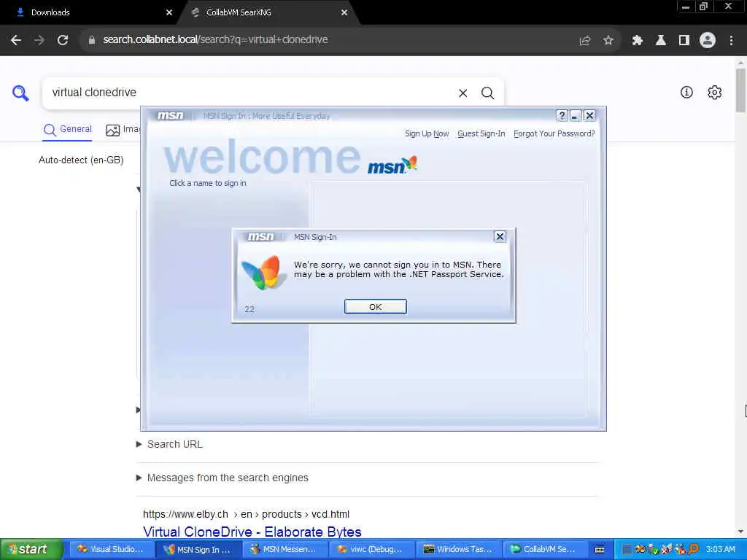747x560 pixels.
Task: Click the virtual clonedrive search input
Action: (250, 93)
